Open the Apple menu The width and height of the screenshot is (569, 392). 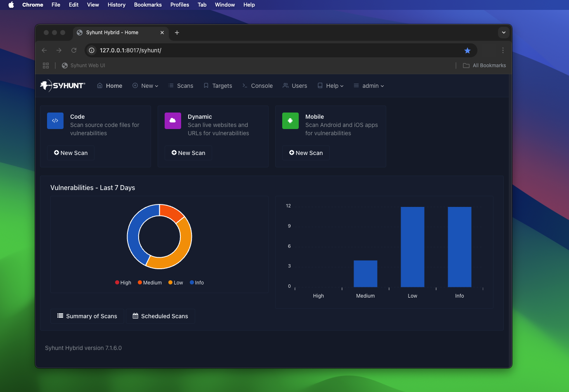pyautogui.click(x=11, y=5)
